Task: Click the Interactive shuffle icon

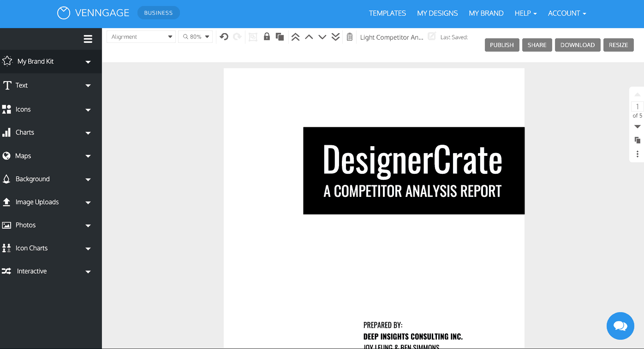Action: point(6,271)
